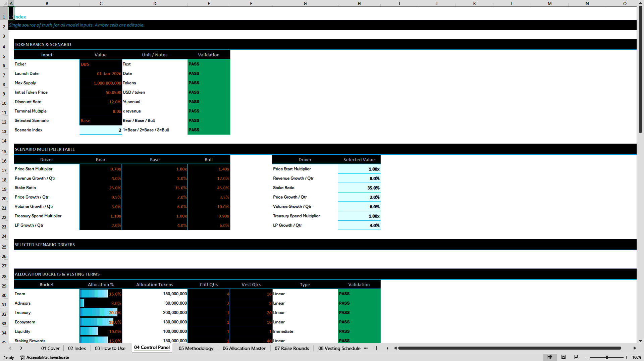Select Base Stake Ratio 35.0% cell
This screenshot has width=644, height=361.
click(155, 188)
